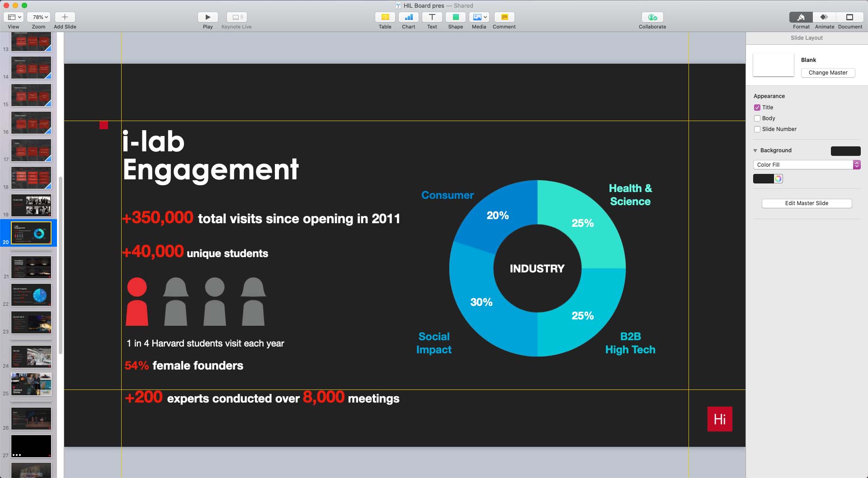
Task: Uncheck the Title appearance checkbox
Action: tap(757, 108)
